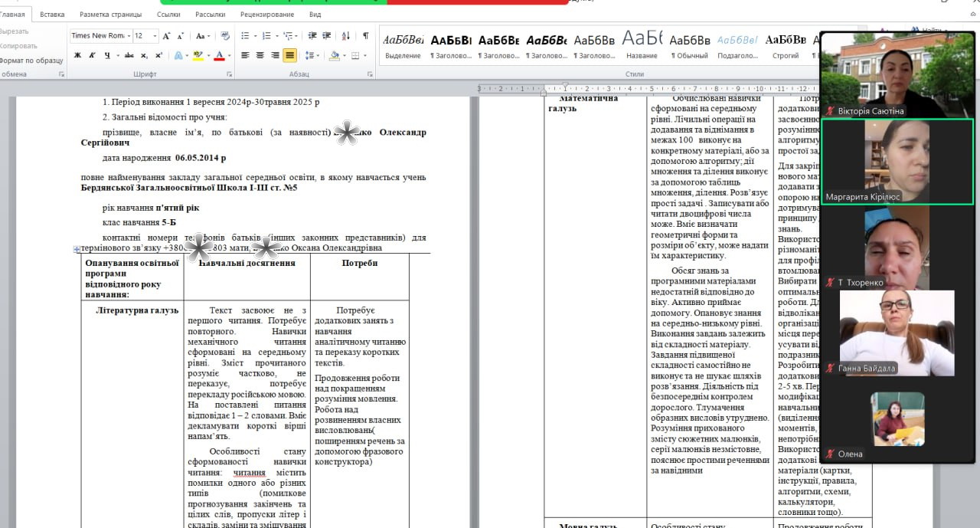Apply numbered list formatting
The width and height of the screenshot is (980, 528).
point(265,36)
